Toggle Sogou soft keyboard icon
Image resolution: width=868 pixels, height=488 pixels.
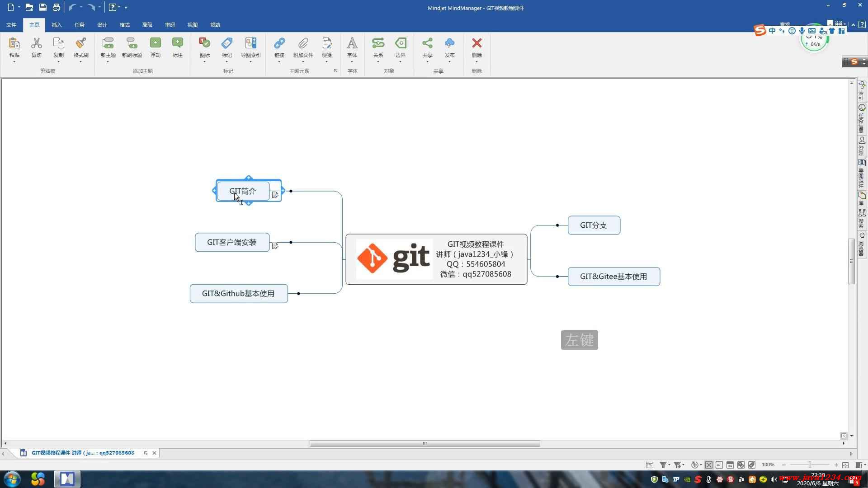[x=812, y=31]
